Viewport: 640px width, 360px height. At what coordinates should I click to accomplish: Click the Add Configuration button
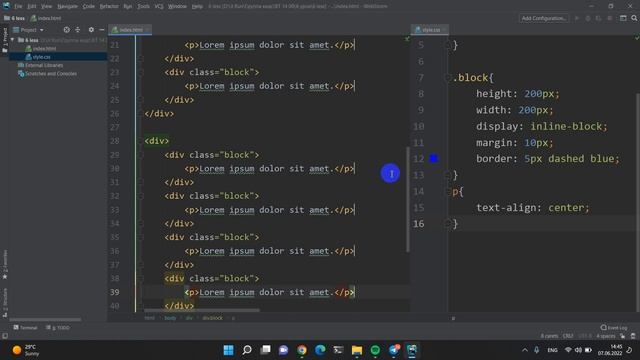click(544, 18)
